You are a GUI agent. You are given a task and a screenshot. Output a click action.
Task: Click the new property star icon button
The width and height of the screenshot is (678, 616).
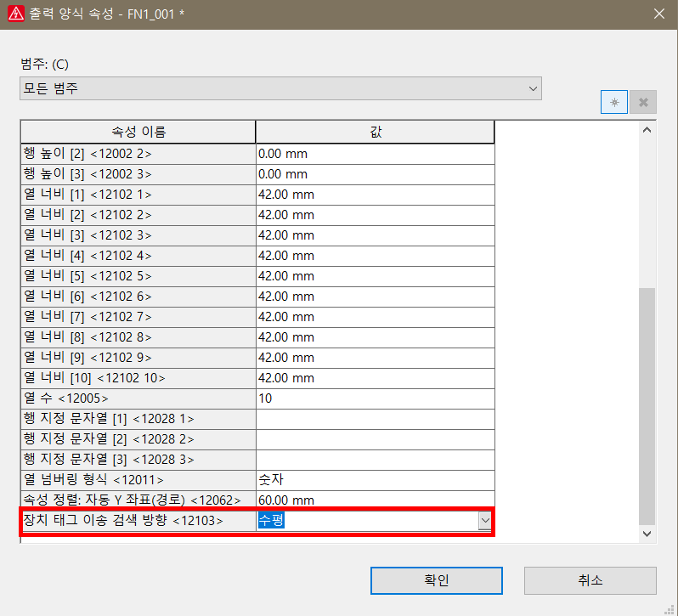tap(614, 102)
